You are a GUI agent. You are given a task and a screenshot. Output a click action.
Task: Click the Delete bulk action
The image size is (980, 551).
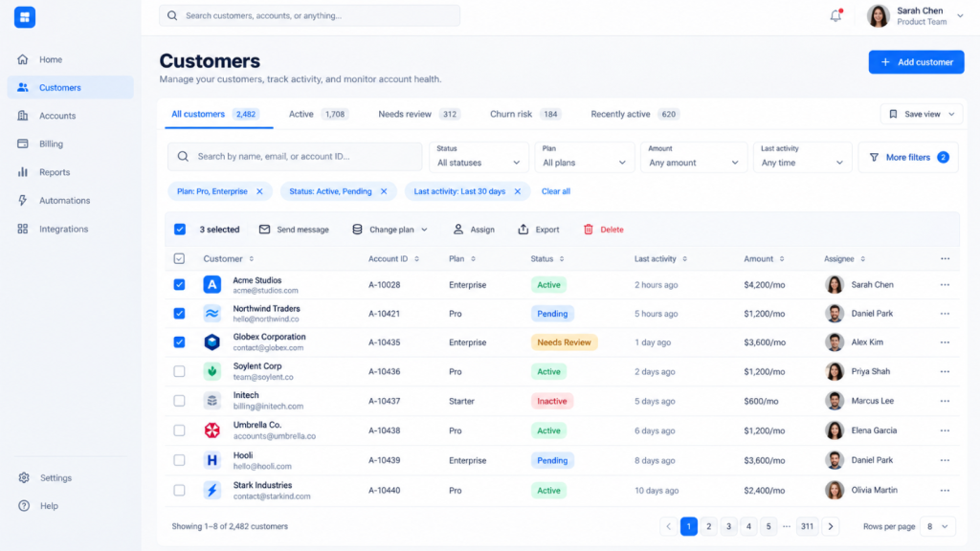tap(603, 230)
